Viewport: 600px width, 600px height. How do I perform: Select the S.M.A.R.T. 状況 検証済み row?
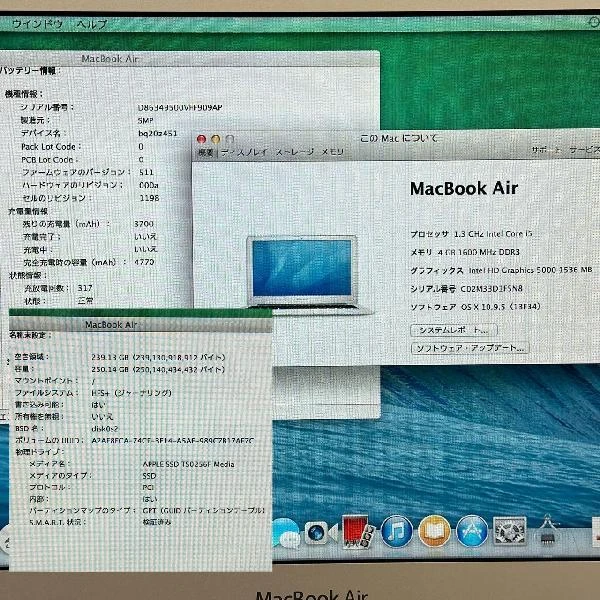[100, 522]
